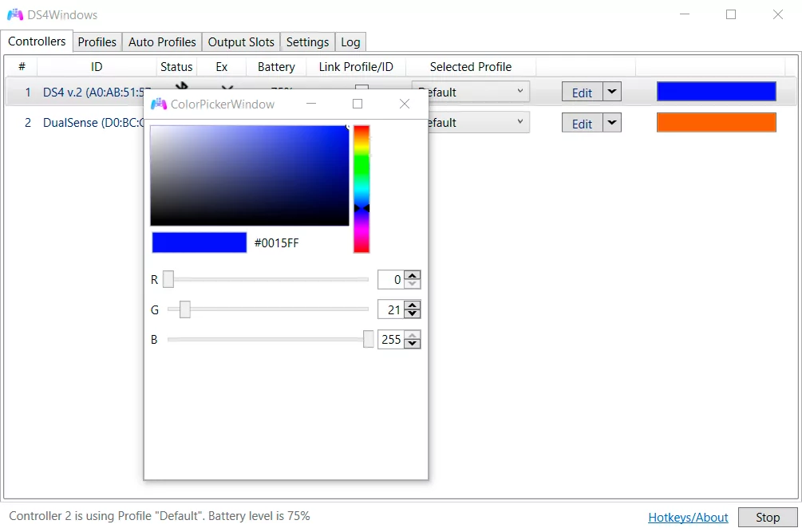This screenshot has height=532, width=802.
Task: Click the DS4Windows controller icon in title bar
Action: click(x=15, y=14)
